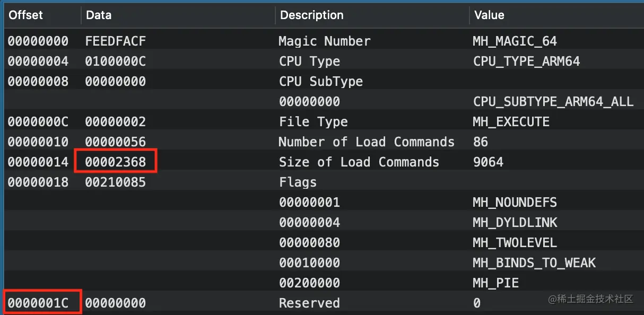This screenshot has height=315, width=644.
Task: Click the Offset column header
Action: 25,15
